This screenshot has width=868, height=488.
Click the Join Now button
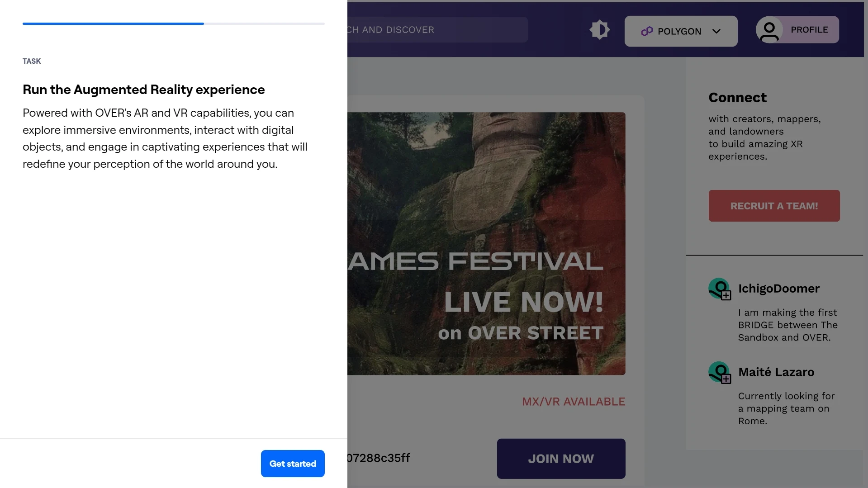(561, 459)
